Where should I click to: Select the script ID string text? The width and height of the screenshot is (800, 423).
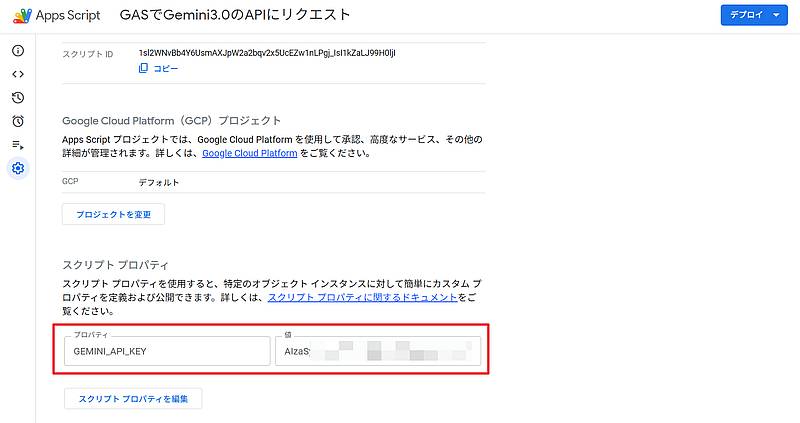[x=267, y=53]
